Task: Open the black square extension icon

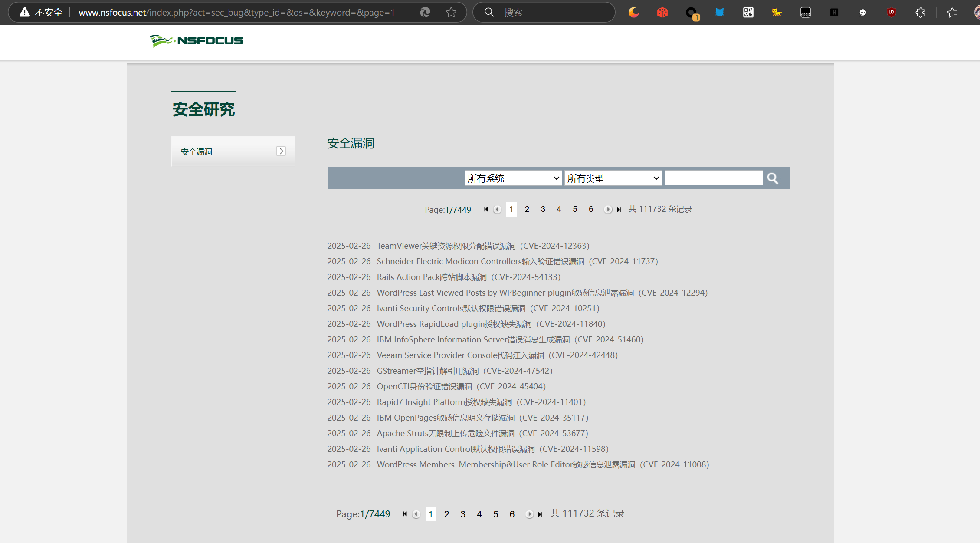Action: 834,12
